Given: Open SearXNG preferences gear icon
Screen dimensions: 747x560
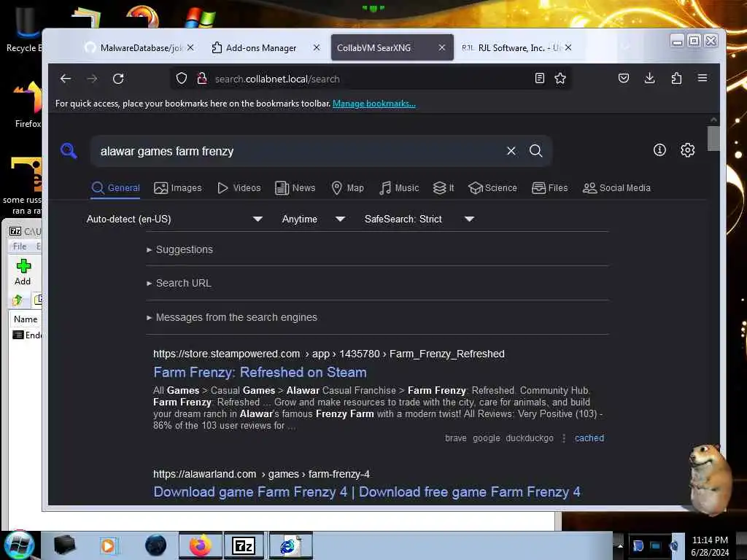Looking at the screenshot, I should [687, 150].
